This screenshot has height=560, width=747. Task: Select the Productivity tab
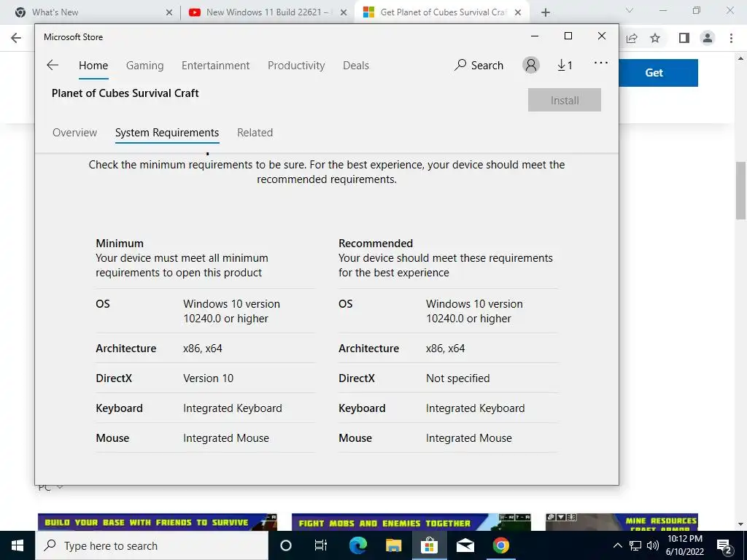pyautogui.click(x=296, y=65)
